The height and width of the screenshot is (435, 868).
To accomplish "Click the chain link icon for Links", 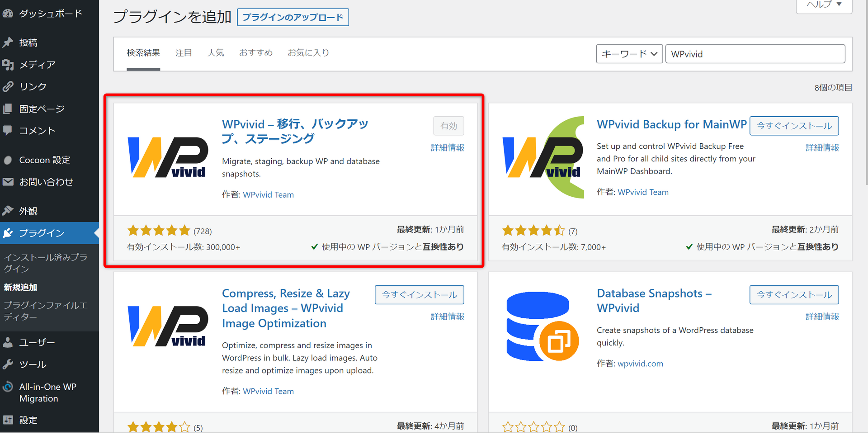I will pyautogui.click(x=8, y=86).
